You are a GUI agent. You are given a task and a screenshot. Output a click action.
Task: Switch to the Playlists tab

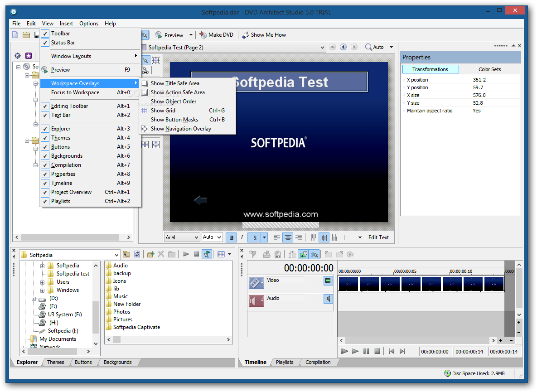coord(285,362)
